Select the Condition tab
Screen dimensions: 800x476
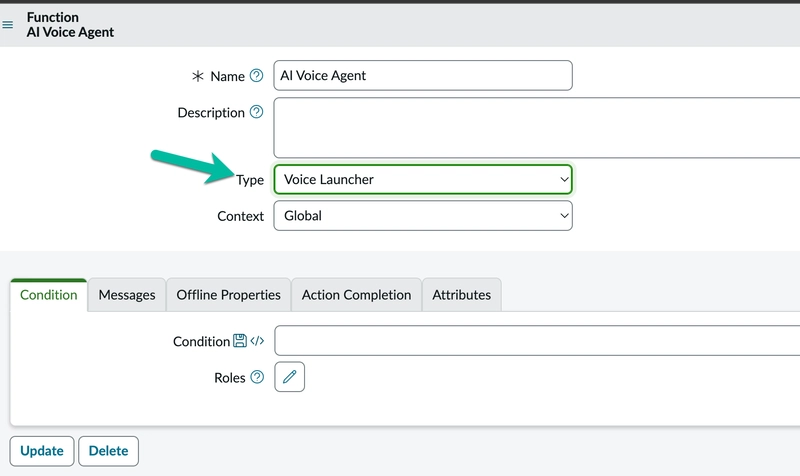coord(48,295)
